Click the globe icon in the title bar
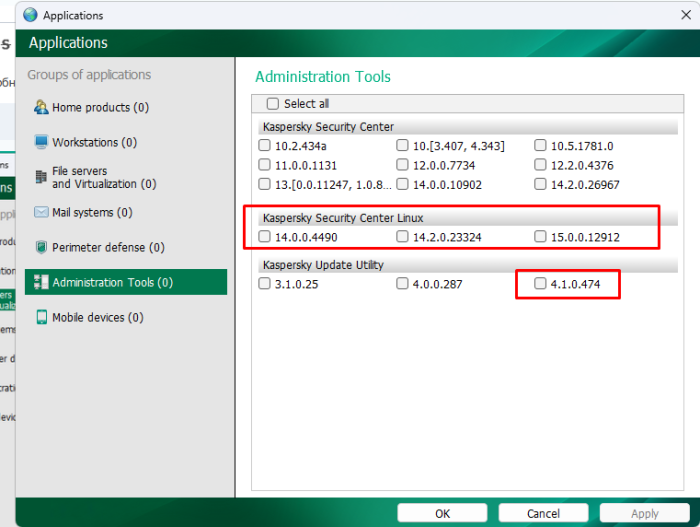 point(29,15)
